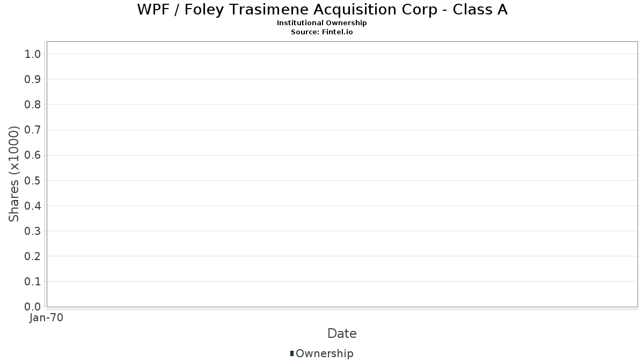Click the 1.0 y-axis tick label

click(33, 54)
